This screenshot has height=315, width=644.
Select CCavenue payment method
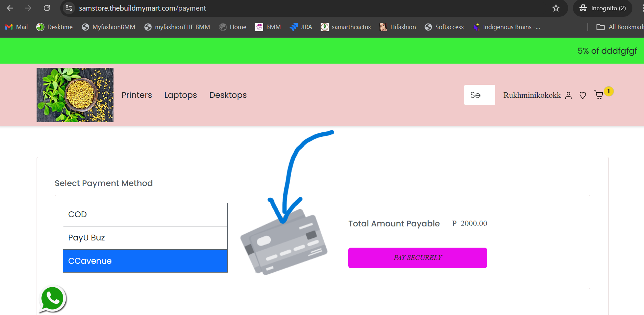145,261
